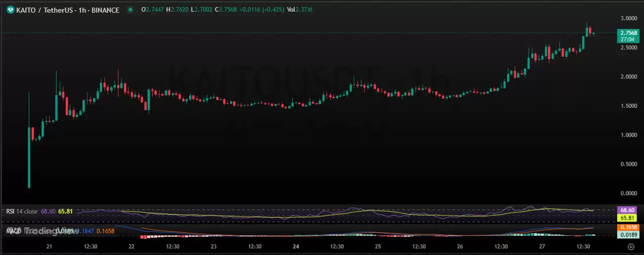The image size is (644, 255).
Task: Click the KAITO diamond symbol logo
Action: [x=10, y=9]
